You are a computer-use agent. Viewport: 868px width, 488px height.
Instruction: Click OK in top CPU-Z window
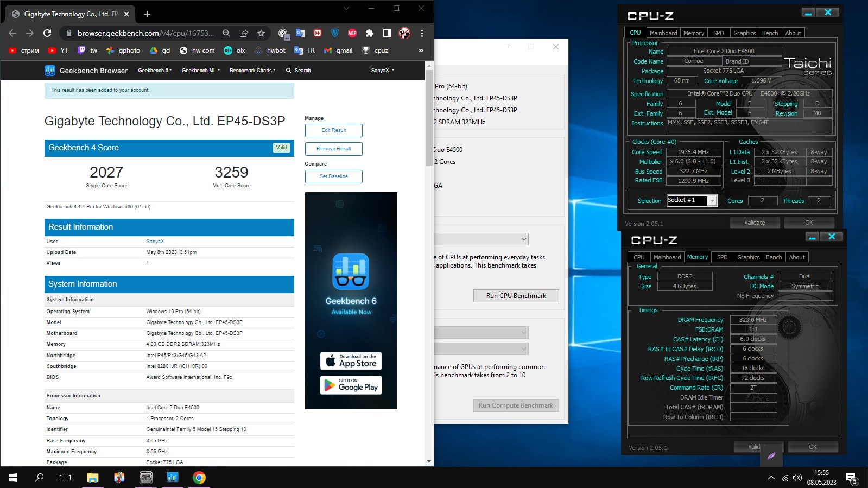click(x=809, y=223)
